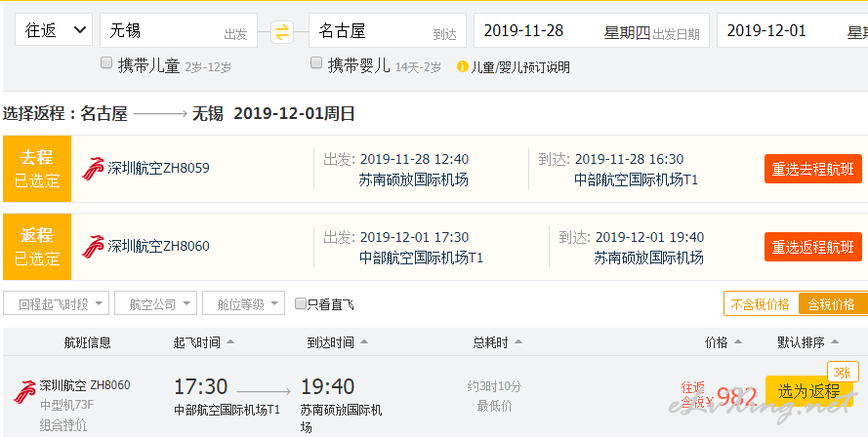Click the swap cities arrows icon
This screenshot has width=868, height=437.
pyautogui.click(x=282, y=31)
